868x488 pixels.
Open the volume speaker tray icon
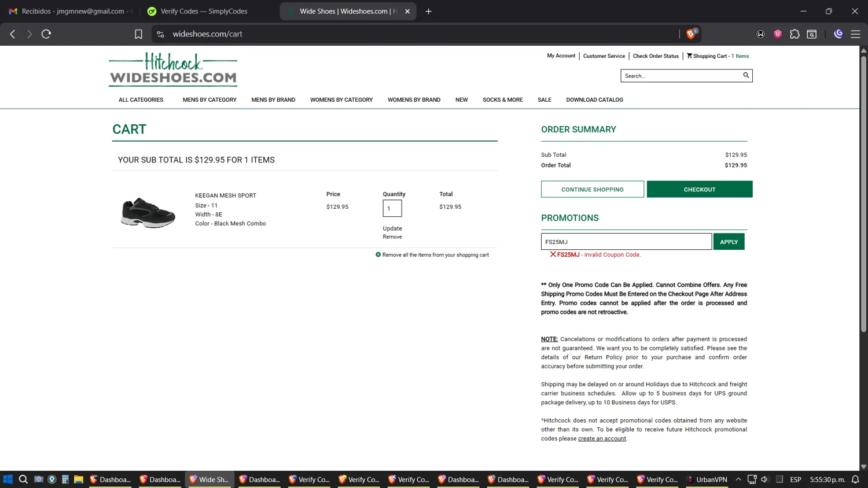(765, 479)
